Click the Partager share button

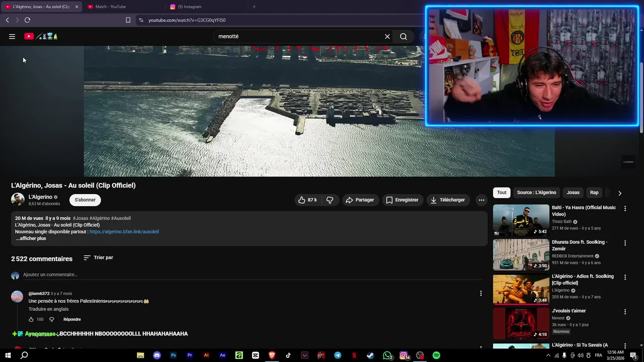(x=359, y=200)
